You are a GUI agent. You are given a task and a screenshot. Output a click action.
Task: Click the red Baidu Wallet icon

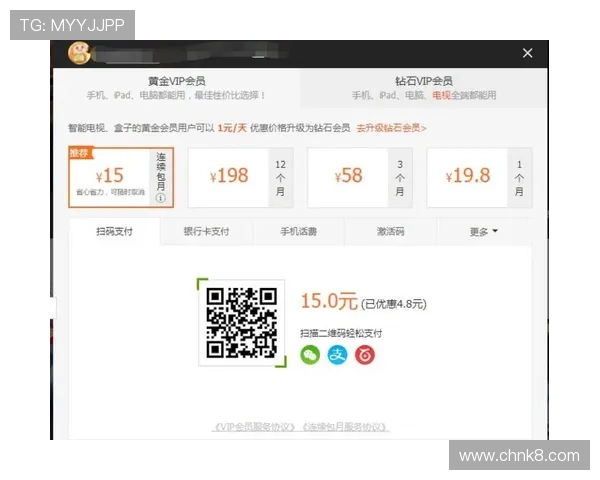[365, 355]
